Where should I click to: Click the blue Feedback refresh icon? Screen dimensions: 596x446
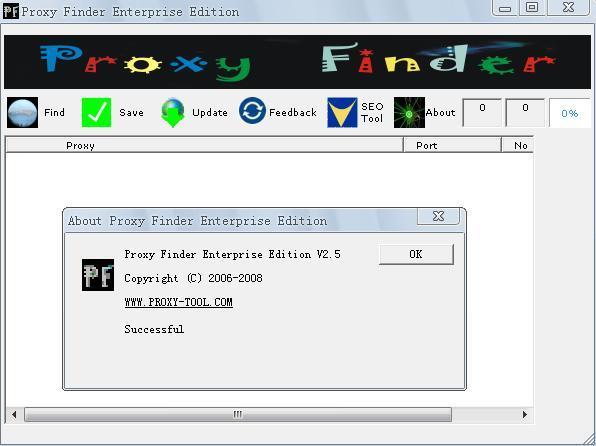[x=252, y=111]
